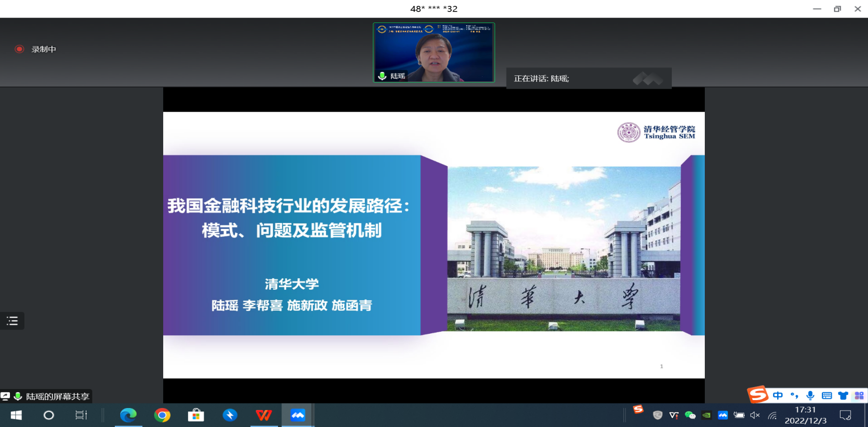Click the gray shield security tray icon
Image resolution: width=868 pixels, height=427 pixels.
(x=658, y=415)
